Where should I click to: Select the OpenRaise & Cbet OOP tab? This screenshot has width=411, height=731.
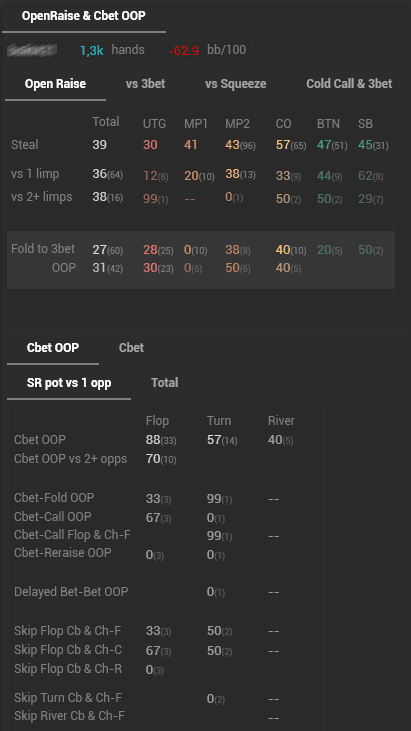click(x=83, y=16)
